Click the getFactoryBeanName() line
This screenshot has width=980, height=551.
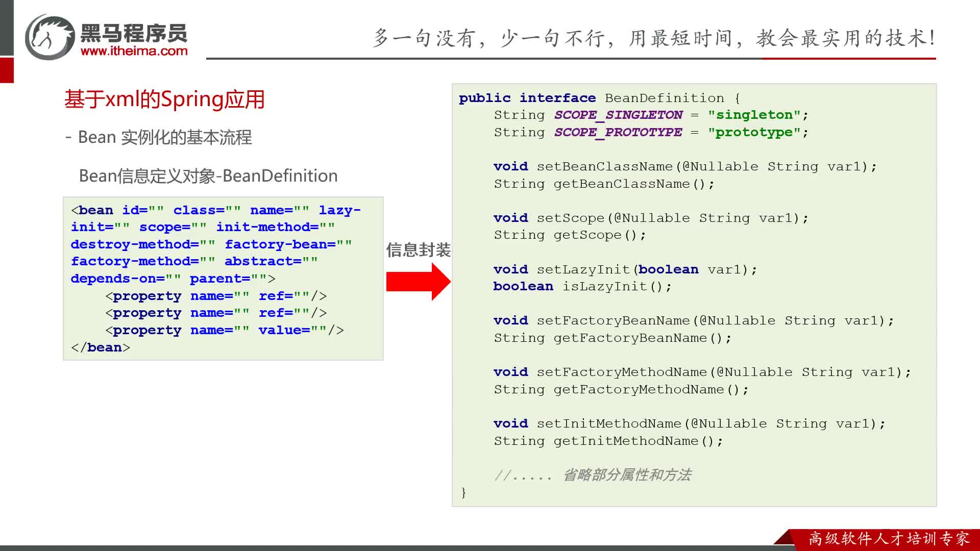click(x=612, y=338)
